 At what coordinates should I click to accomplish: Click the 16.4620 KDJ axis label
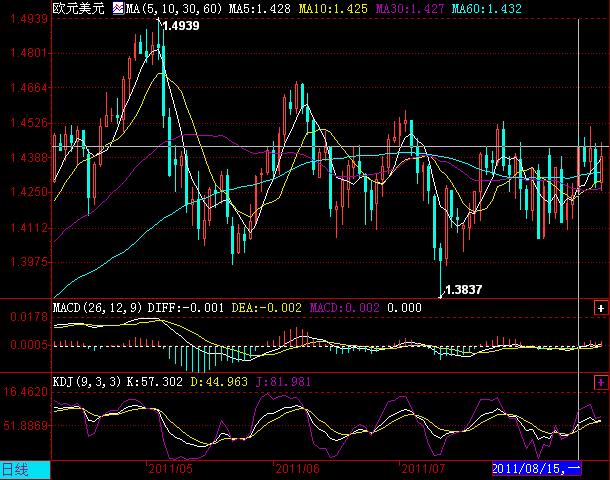26,391
